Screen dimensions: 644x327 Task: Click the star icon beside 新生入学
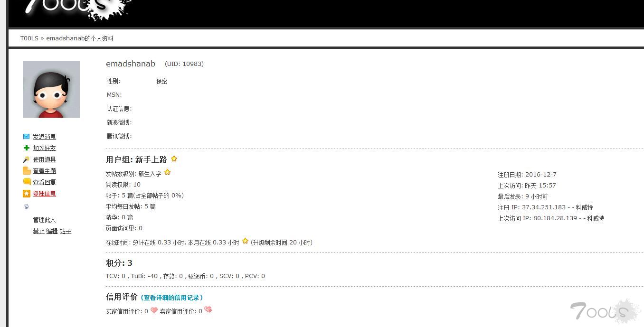(167, 172)
